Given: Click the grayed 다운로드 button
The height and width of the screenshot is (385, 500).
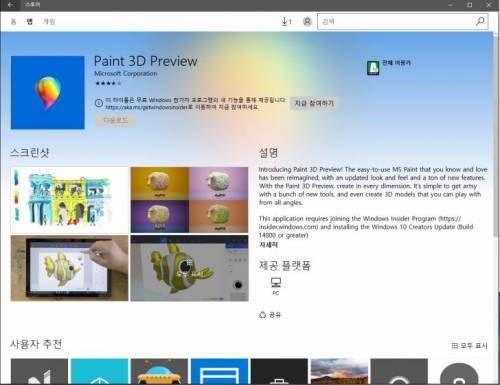Looking at the screenshot, I should [x=116, y=120].
